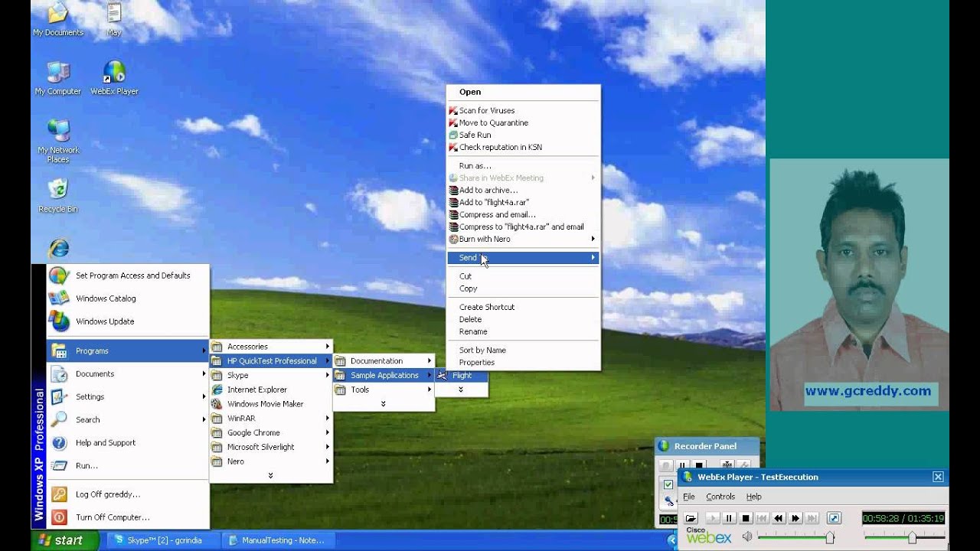980x551 pixels.
Task: Launch Internet Explorer from Programs menu
Action: [271, 390]
